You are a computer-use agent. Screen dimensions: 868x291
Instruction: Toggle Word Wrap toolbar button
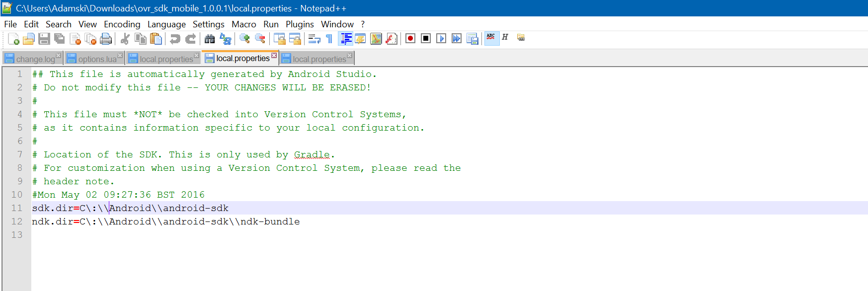click(x=314, y=39)
